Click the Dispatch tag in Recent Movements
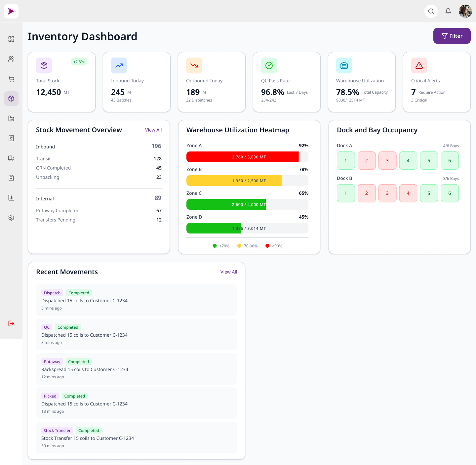Image resolution: width=476 pixels, height=465 pixels. 52,293
